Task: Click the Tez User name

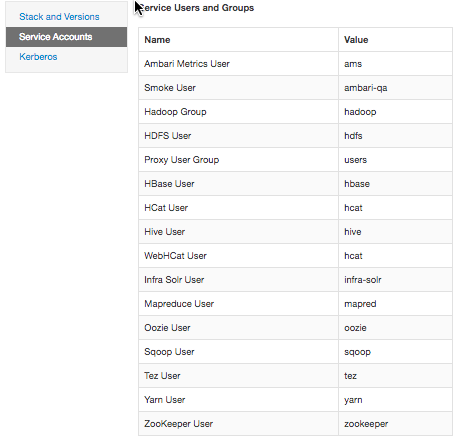Action: [162, 376]
